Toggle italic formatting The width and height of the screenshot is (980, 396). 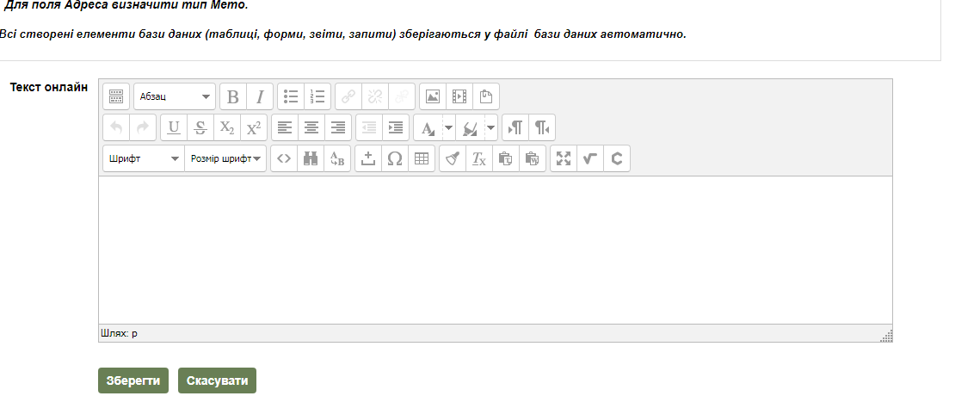tap(260, 96)
